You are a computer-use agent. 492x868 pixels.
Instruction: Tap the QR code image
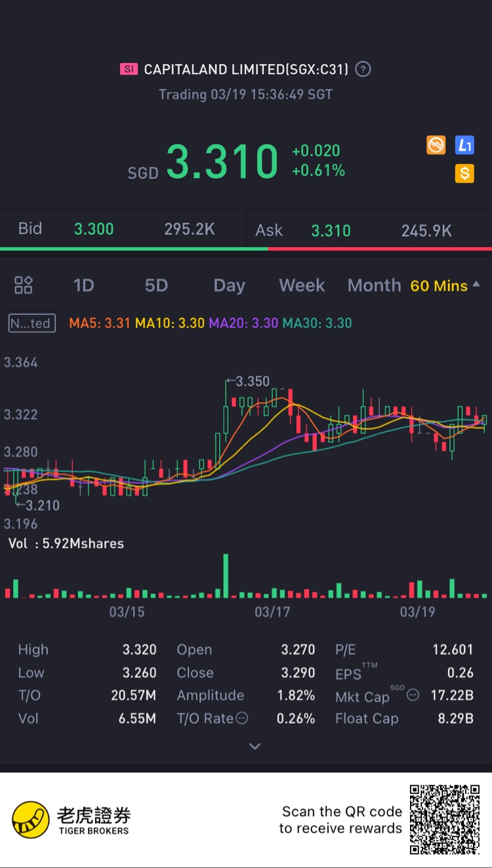[445, 819]
